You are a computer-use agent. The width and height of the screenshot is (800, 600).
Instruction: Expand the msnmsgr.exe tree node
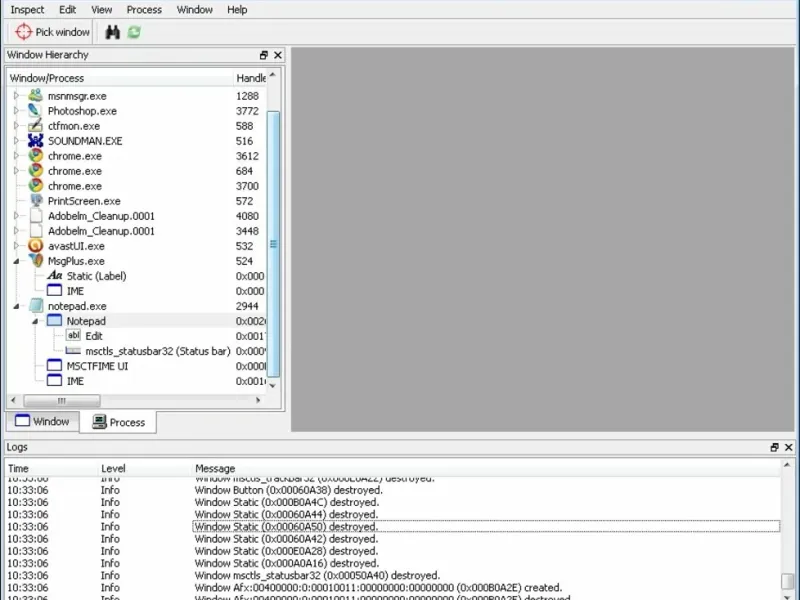click(x=16, y=95)
